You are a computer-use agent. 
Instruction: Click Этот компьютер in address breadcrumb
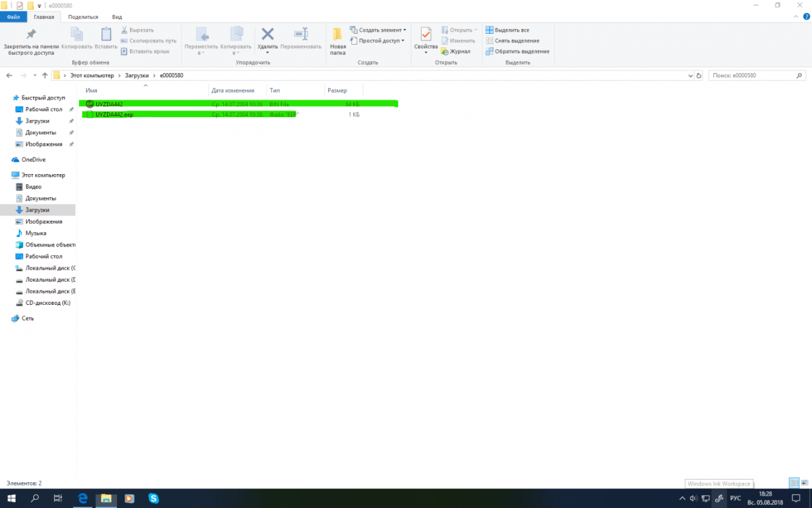coord(92,75)
